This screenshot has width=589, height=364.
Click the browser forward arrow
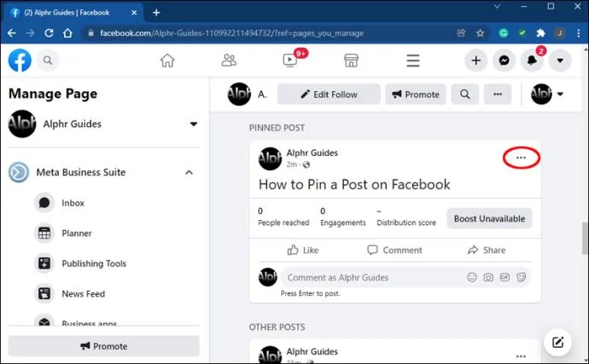[30, 33]
